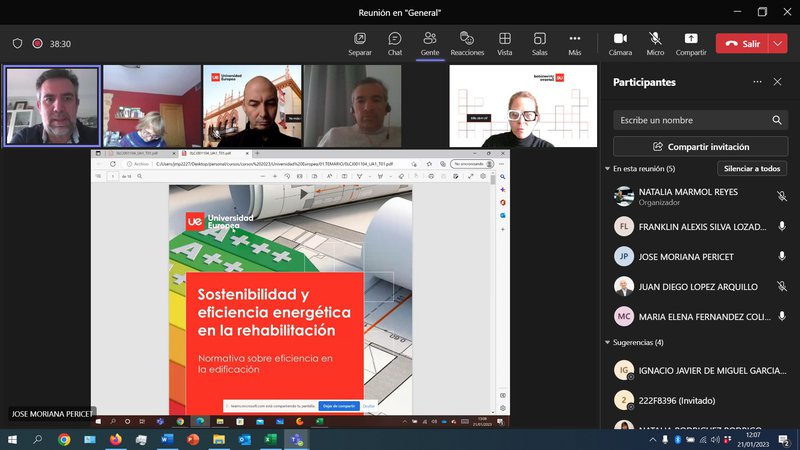The image size is (800, 450).
Task: Open Participantes more options ellipsis
Action: 757,82
